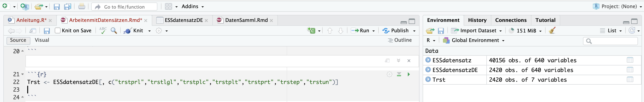
Task: Insert a new code chunk
Action: coord(311,30)
